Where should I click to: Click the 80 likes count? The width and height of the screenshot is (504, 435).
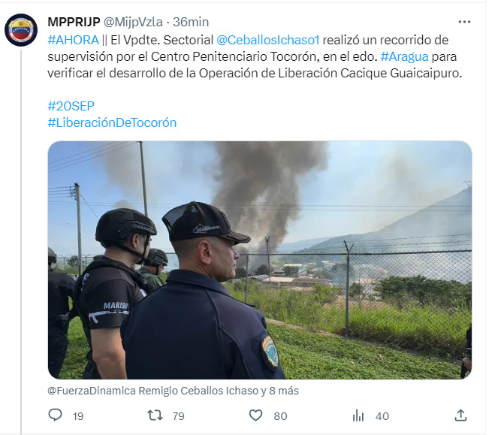tap(280, 416)
